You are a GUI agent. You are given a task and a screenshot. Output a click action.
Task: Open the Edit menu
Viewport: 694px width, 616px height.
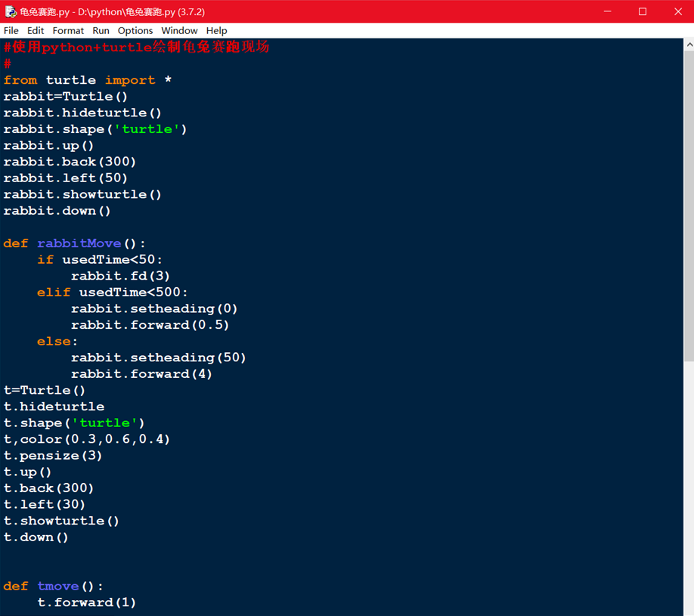point(36,30)
